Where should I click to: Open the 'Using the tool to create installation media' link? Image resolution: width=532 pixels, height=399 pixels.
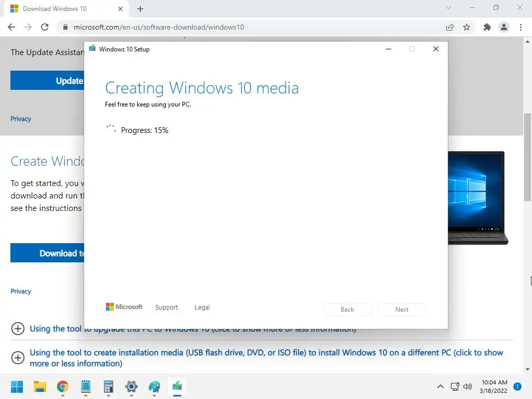pos(267,358)
